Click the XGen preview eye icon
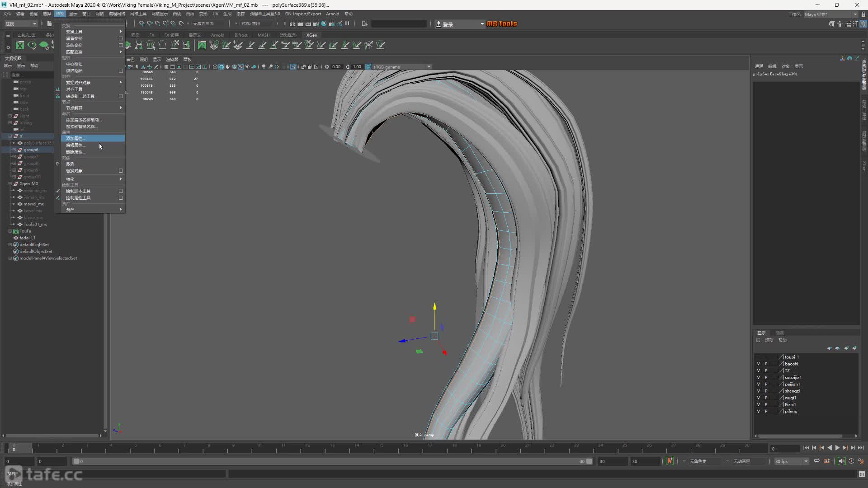Viewport: 868px width, 488px height. tap(32, 45)
